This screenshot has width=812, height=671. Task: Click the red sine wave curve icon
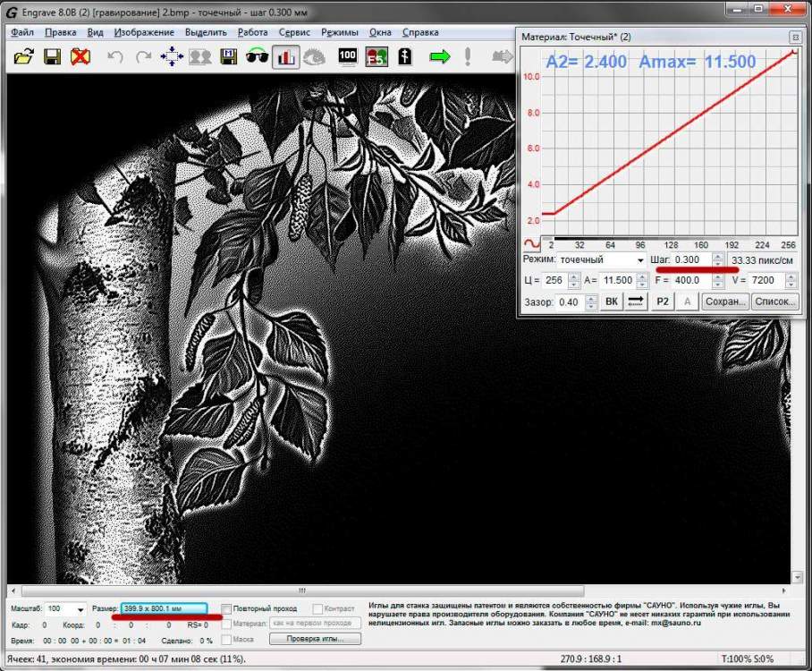coord(531,243)
